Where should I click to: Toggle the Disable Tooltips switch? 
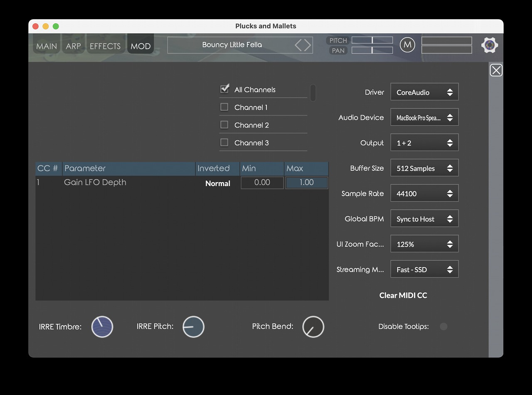point(443,326)
